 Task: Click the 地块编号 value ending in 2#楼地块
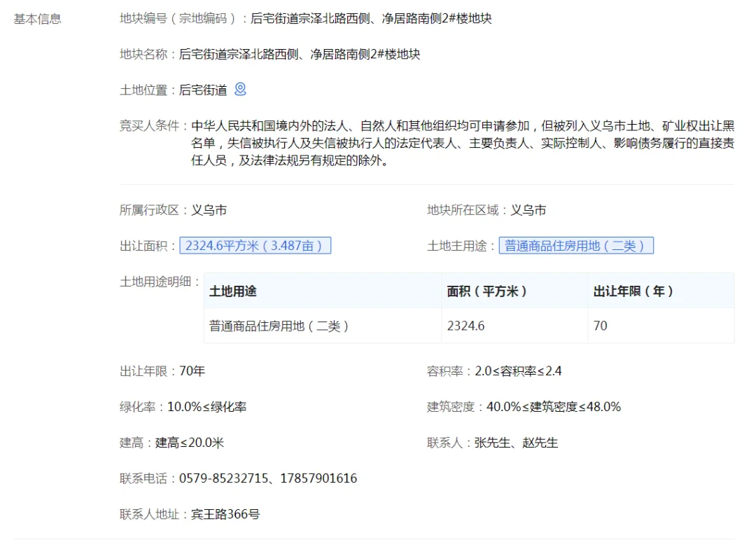click(371, 19)
